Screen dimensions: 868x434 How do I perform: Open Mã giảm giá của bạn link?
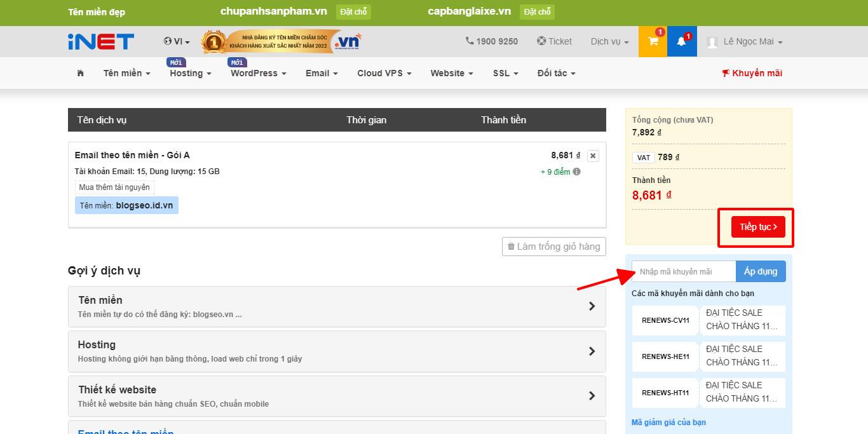coord(668,423)
